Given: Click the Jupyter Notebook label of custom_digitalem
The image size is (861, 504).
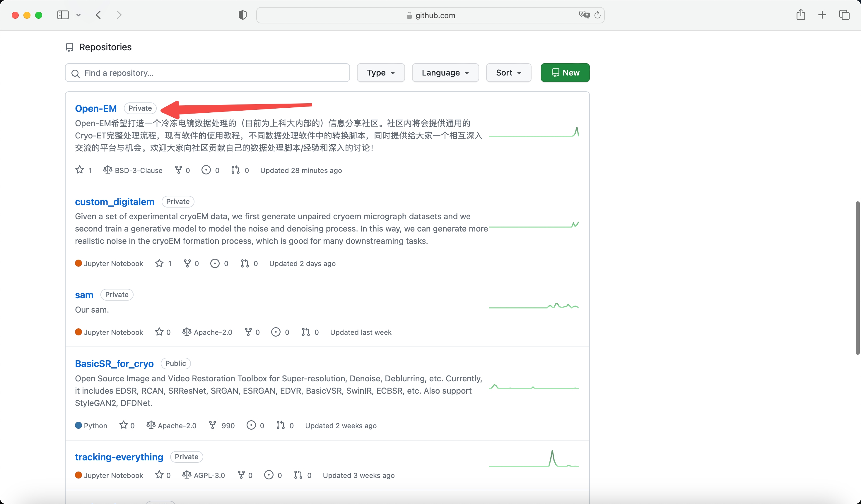Looking at the screenshot, I should click(x=109, y=263).
